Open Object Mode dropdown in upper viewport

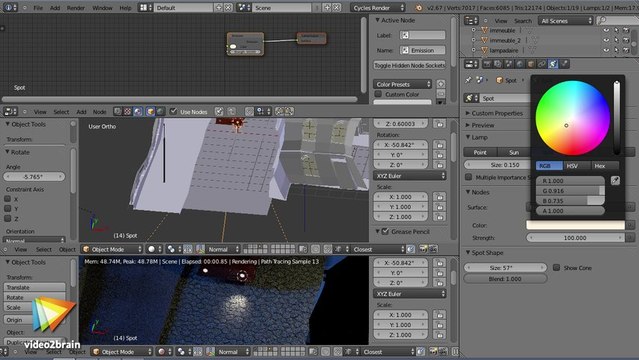[x=112, y=249]
